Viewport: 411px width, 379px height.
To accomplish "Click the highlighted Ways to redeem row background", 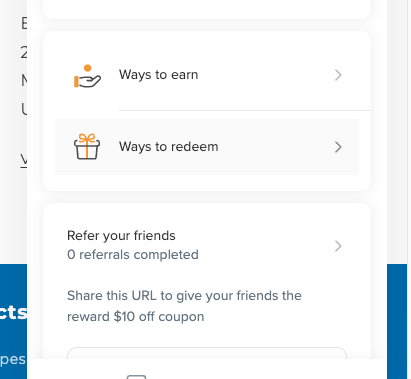I will click(x=207, y=147).
